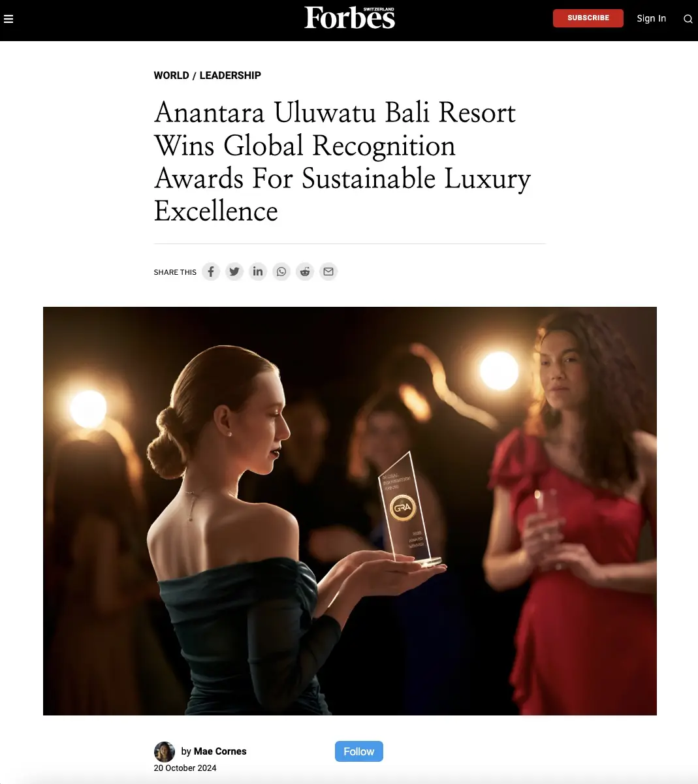Share article through WhatsApp
698x784 pixels.
[x=281, y=272]
